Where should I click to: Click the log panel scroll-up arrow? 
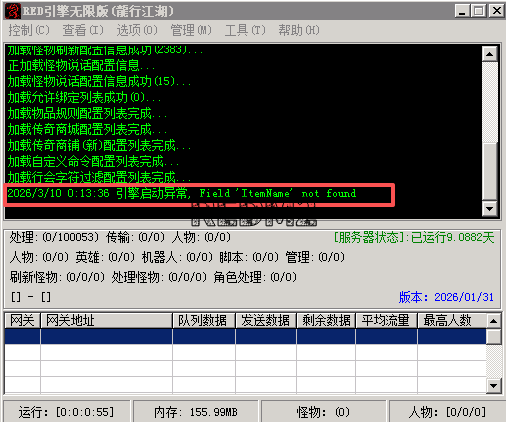(x=490, y=54)
